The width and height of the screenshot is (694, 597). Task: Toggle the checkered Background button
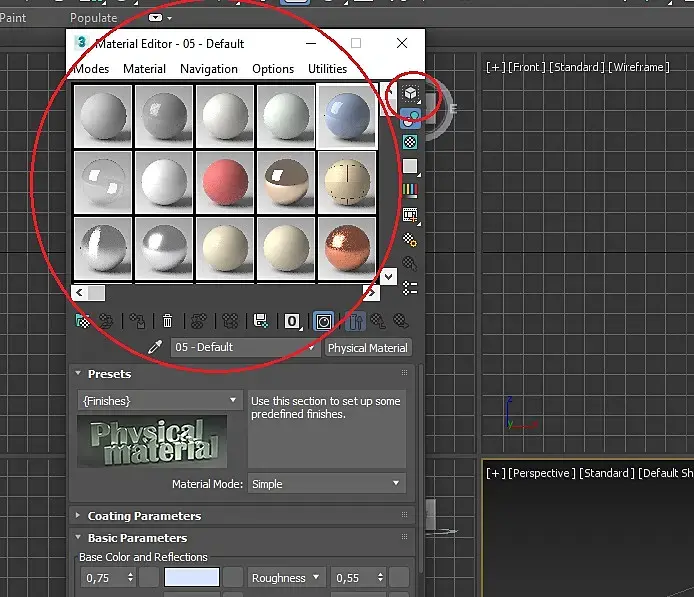coord(410,143)
